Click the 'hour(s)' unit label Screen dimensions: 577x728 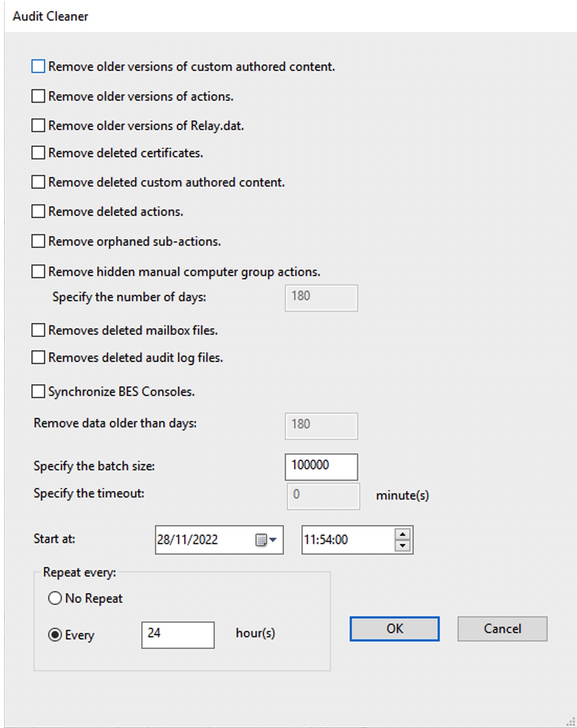point(256,633)
